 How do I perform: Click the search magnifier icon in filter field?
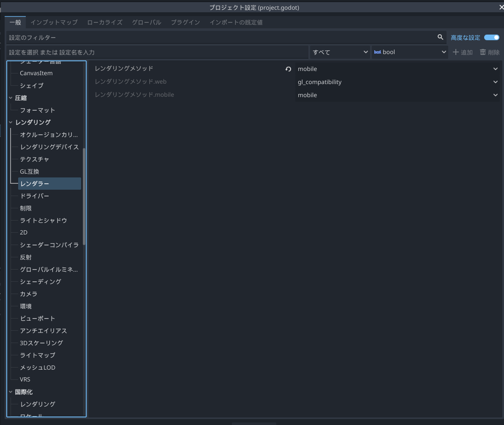coord(440,37)
